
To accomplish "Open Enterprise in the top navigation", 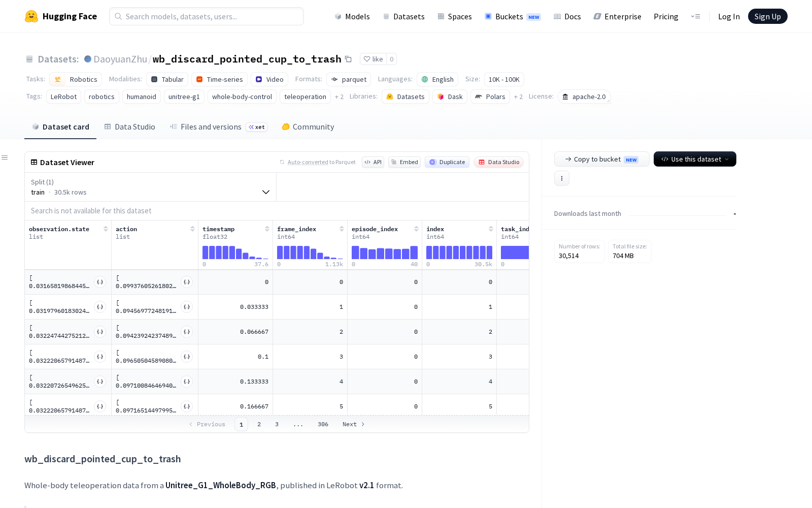I will coord(618,16).
